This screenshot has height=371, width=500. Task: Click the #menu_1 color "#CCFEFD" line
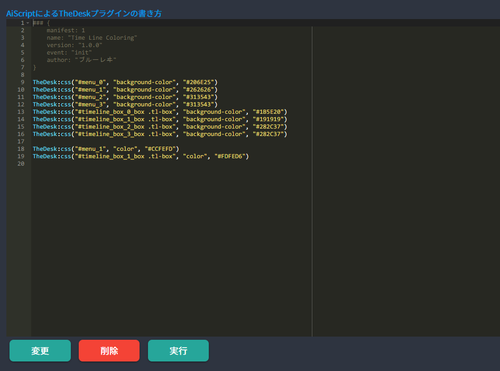106,149
